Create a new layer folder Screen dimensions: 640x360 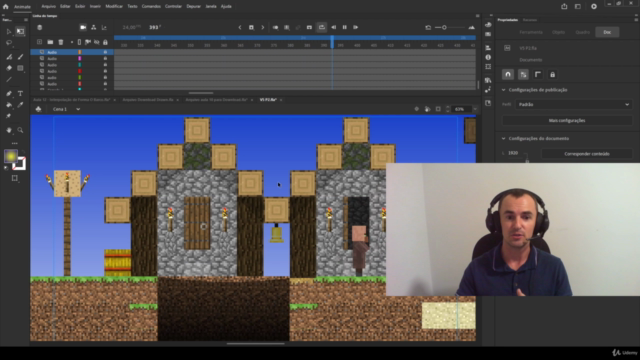[50, 42]
